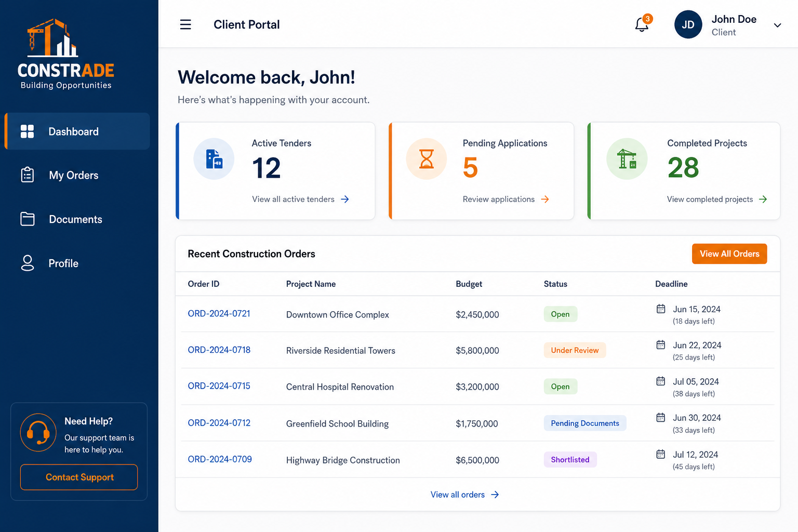
Task: Click calendar icon beside Jun 15, 2024
Action: pyautogui.click(x=661, y=309)
